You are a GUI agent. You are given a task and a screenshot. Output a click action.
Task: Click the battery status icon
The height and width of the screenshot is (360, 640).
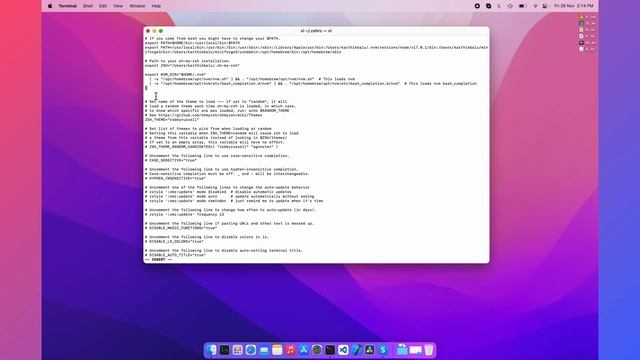pos(522,6)
